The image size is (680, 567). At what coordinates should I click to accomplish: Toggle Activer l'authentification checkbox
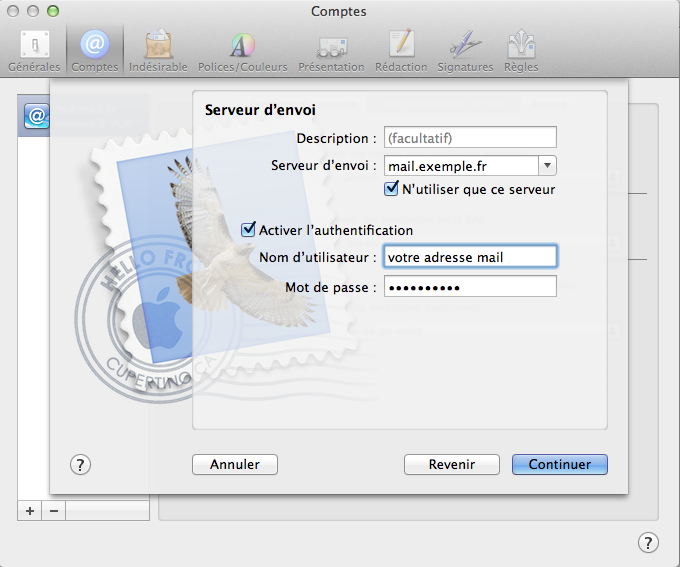[248, 229]
